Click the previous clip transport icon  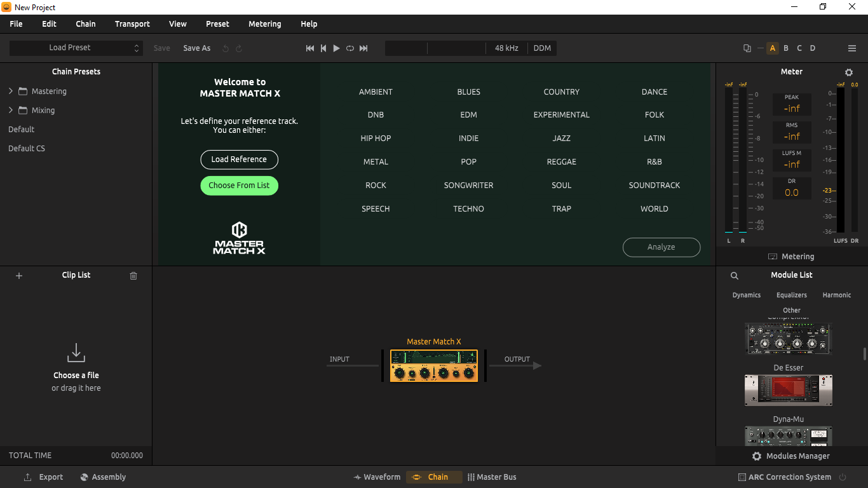click(x=323, y=48)
